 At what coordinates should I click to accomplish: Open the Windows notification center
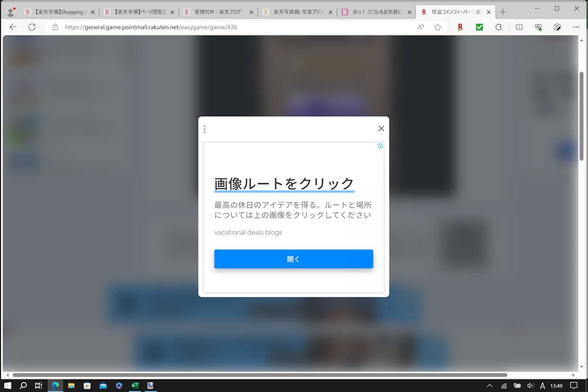pos(574,385)
